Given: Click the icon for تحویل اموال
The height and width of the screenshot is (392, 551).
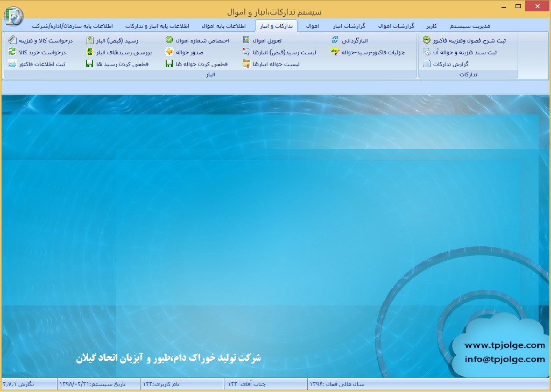Looking at the screenshot, I should (x=246, y=40).
